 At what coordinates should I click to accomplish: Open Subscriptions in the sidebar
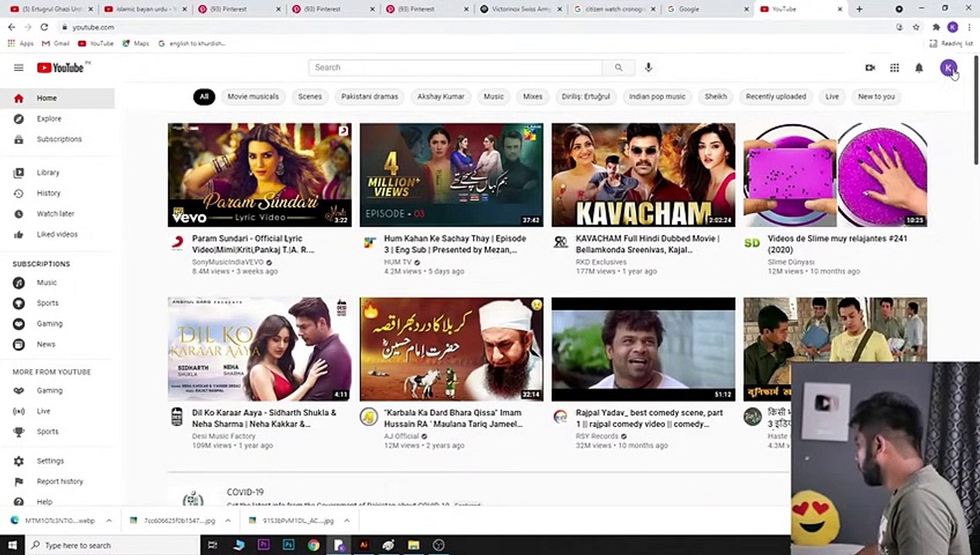click(57, 140)
